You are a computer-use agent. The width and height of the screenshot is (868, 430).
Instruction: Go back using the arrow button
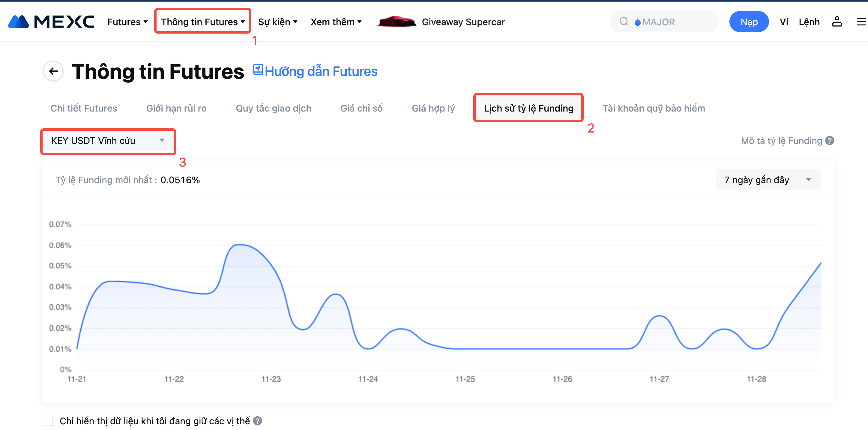(53, 71)
